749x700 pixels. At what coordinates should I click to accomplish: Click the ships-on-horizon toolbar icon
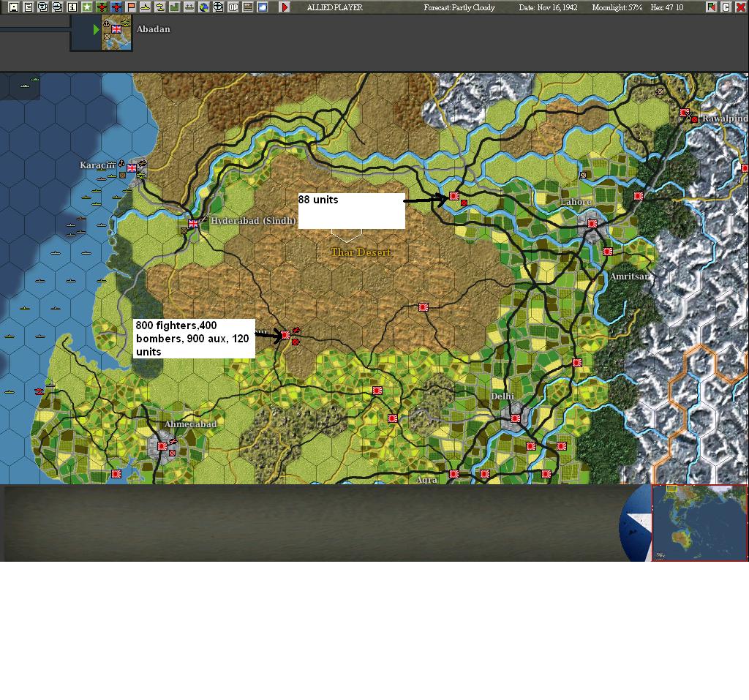pyautogui.click(x=189, y=7)
